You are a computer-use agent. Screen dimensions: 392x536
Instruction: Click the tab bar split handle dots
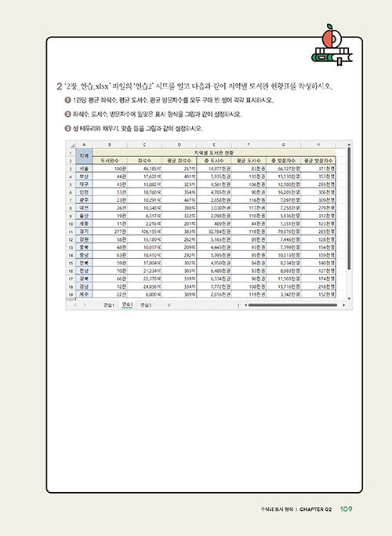coord(238,305)
